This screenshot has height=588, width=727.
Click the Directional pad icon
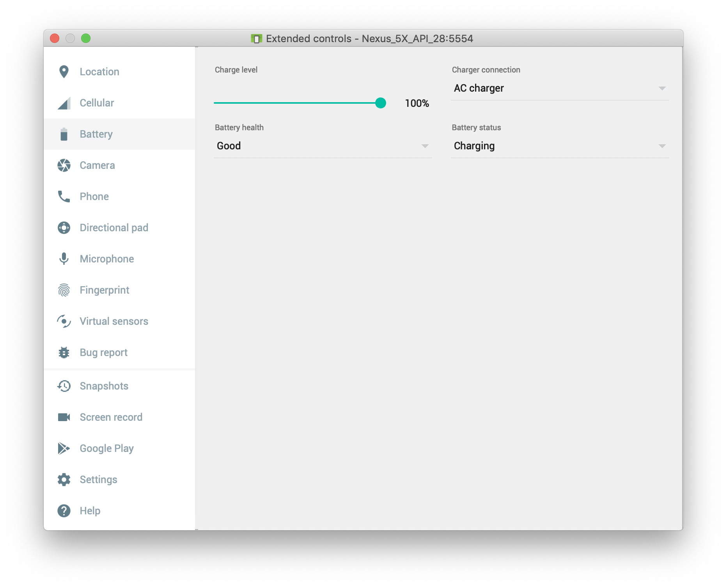point(64,228)
